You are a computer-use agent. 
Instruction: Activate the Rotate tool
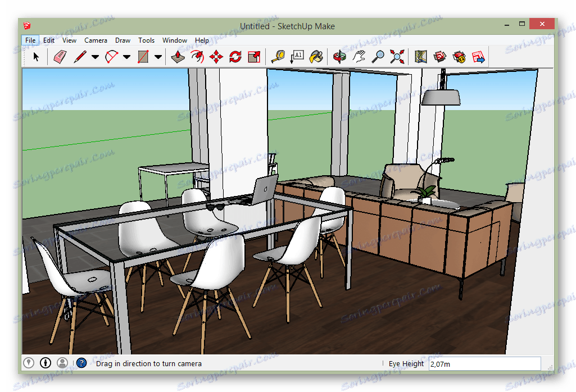pyautogui.click(x=235, y=57)
